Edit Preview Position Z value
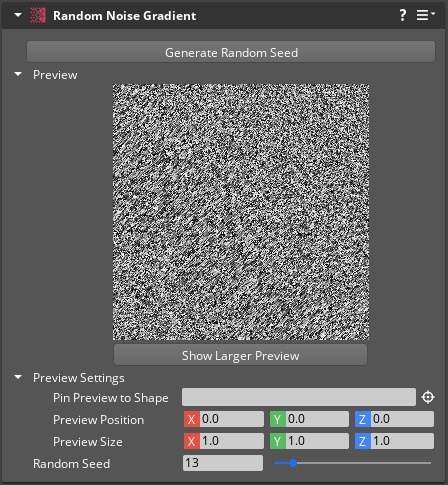This screenshot has width=448, height=485. [402, 419]
